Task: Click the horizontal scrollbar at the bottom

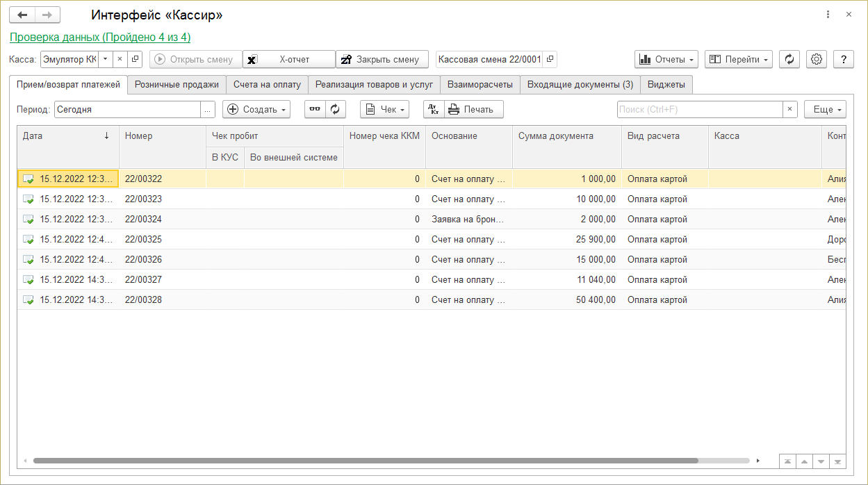Action: click(x=365, y=461)
